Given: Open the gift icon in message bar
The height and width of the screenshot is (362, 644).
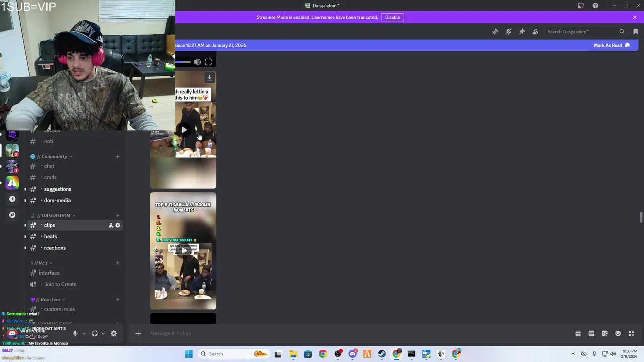Looking at the screenshot, I should 578,333.
